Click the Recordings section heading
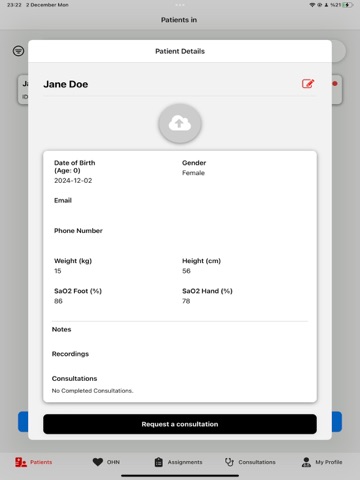360x480 pixels. [70, 354]
